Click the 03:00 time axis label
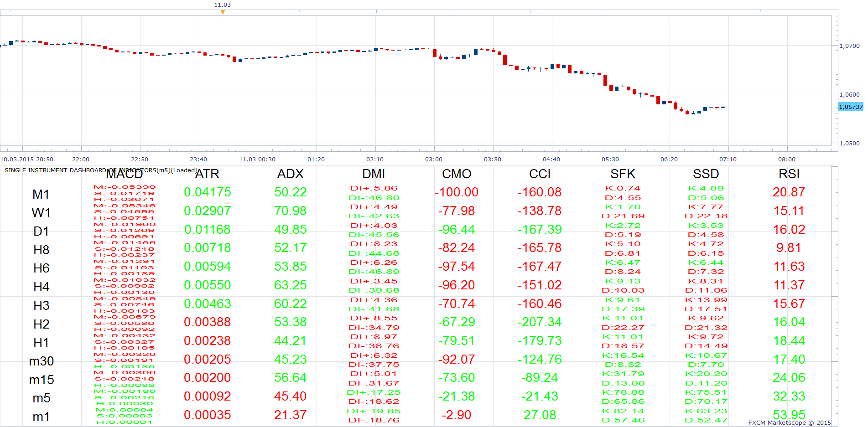Viewport: 868px width, 427px height. coord(434,159)
